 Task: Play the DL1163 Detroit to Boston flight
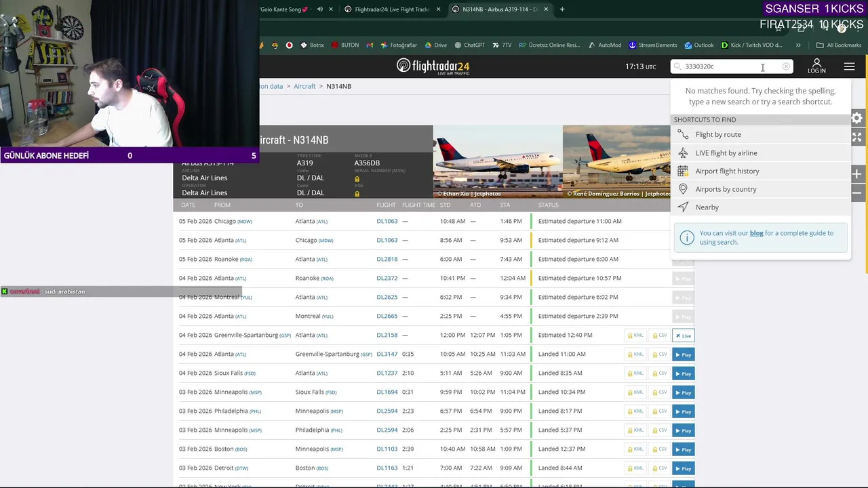click(683, 468)
